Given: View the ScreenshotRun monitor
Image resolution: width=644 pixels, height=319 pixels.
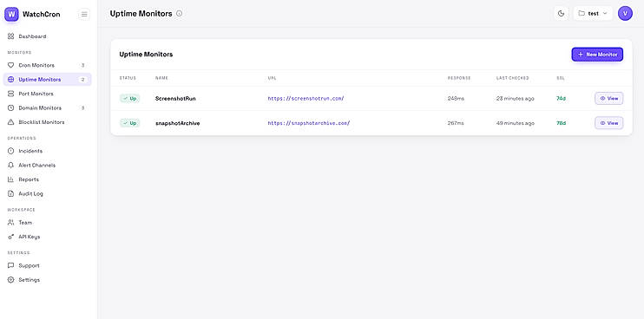Looking at the screenshot, I should 608,99.
